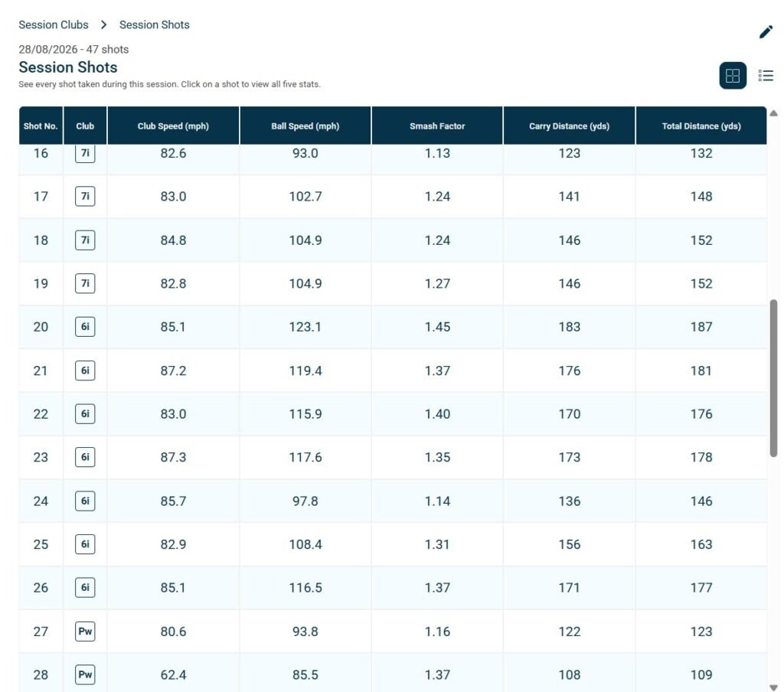Click carry distance value 183

click(x=569, y=327)
